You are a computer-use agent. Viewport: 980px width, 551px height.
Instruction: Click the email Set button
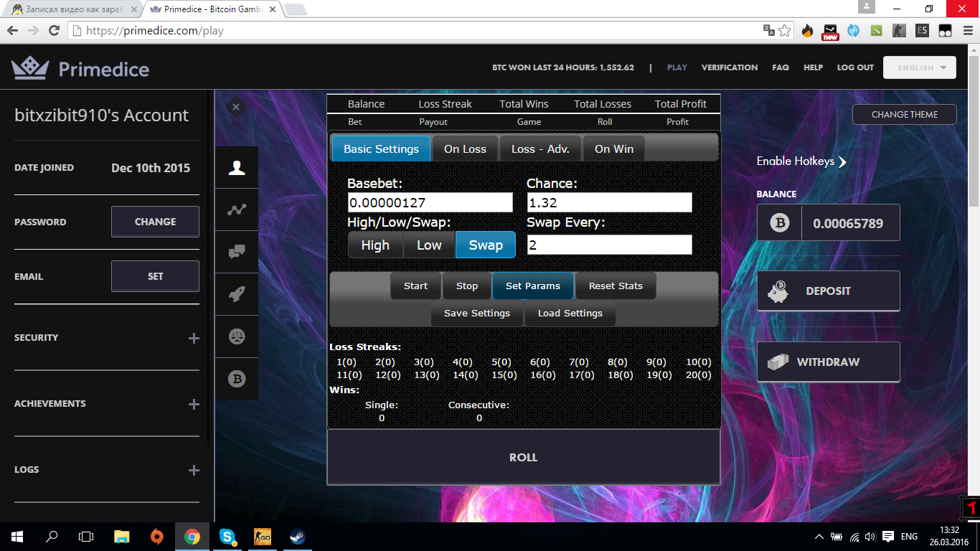coord(155,276)
